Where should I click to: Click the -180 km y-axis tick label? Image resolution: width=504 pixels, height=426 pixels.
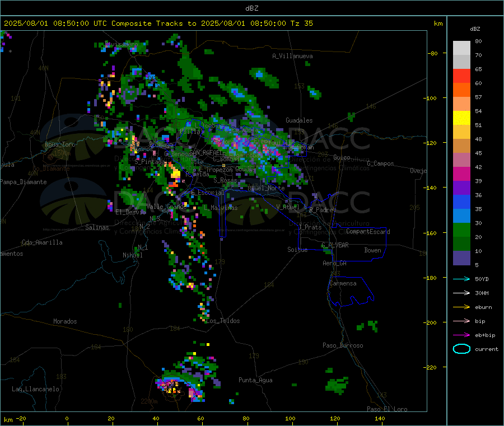click(431, 278)
